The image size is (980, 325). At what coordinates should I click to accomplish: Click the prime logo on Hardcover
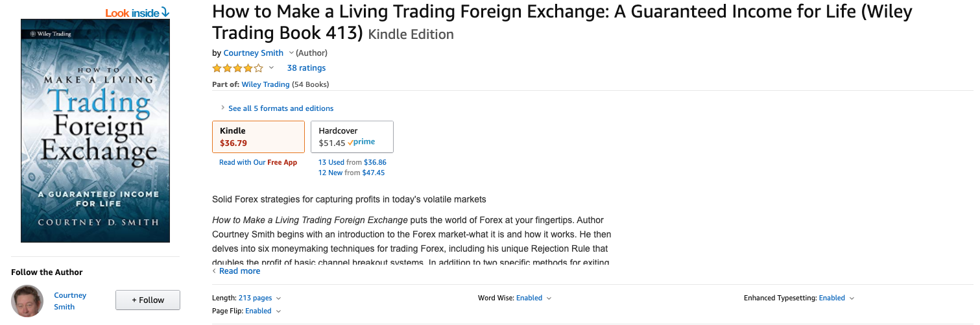361,143
